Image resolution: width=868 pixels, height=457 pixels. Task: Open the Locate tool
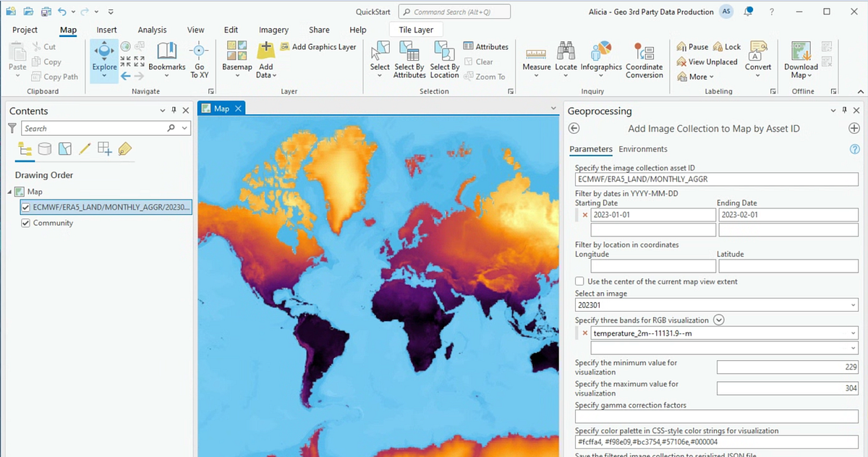(x=566, y=59)
